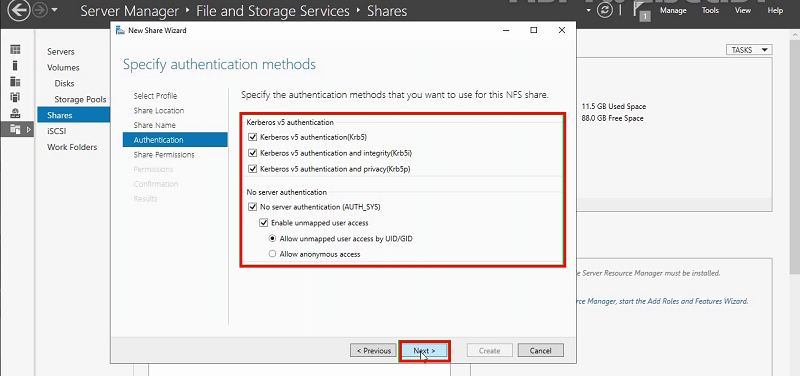Screen dimensions: 800x376
Task: Select Storage Pools in navigation list
Action: click(81, 99)
